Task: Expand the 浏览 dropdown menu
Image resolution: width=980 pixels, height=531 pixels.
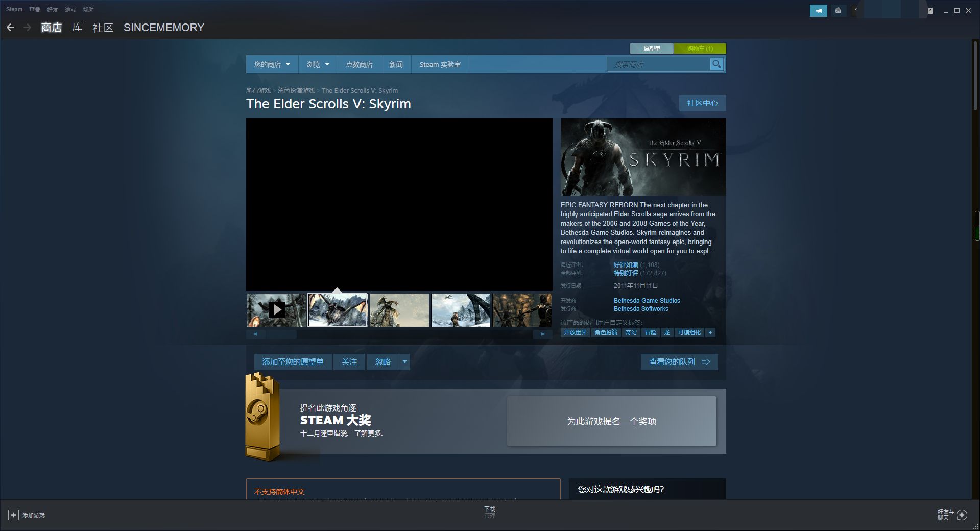Action: (x=317, y=64)
